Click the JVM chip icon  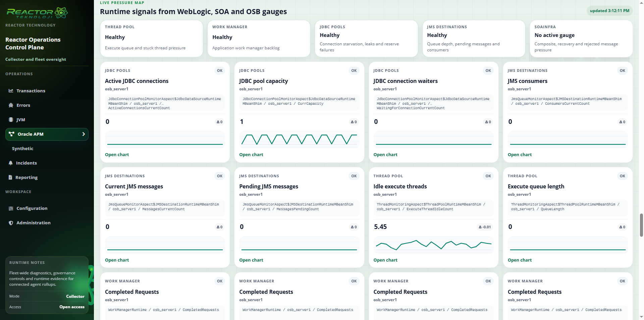(11, 120)
